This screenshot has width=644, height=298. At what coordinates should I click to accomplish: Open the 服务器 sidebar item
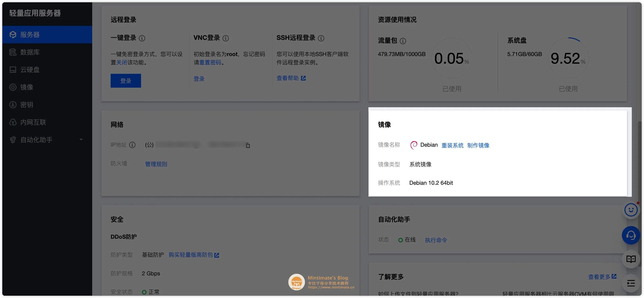click(47, 35)
